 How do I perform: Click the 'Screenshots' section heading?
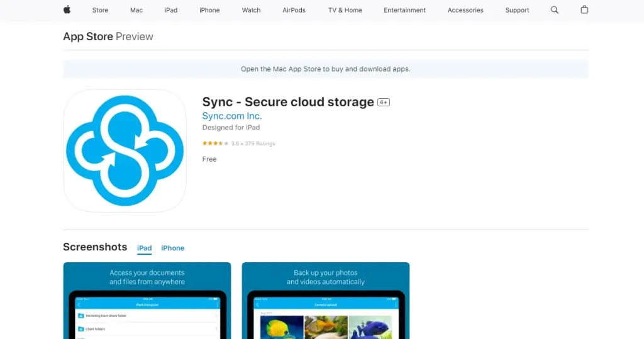(x=95, y=247)
